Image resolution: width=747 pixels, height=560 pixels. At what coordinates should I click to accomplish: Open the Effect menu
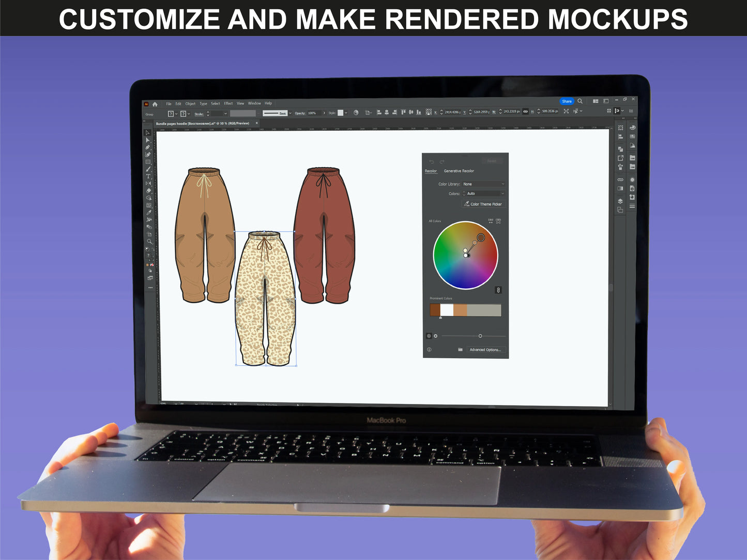pos(228,103)
